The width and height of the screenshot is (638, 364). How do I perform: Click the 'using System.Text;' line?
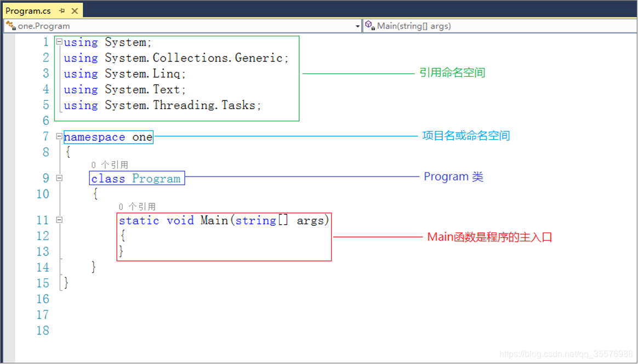124,89
